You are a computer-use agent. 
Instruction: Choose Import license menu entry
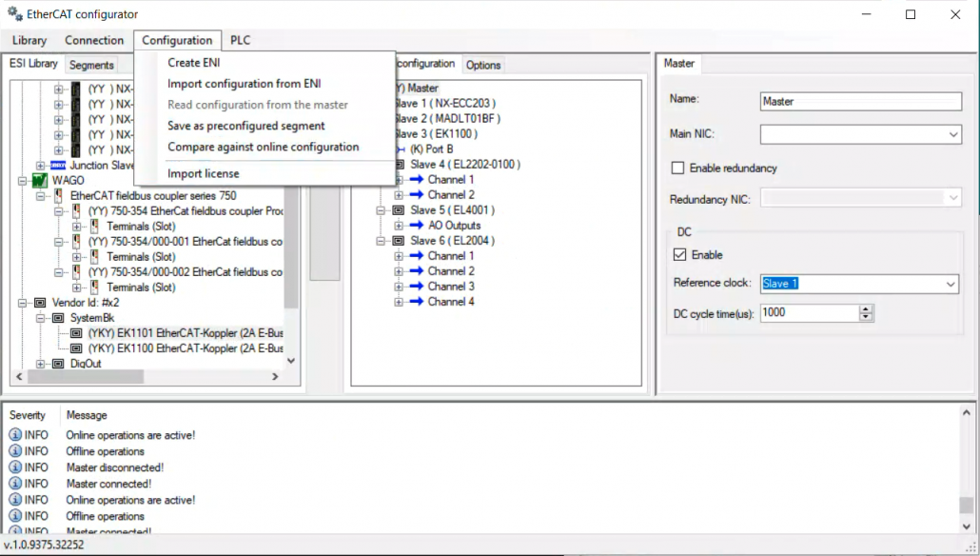click(204, 173)
